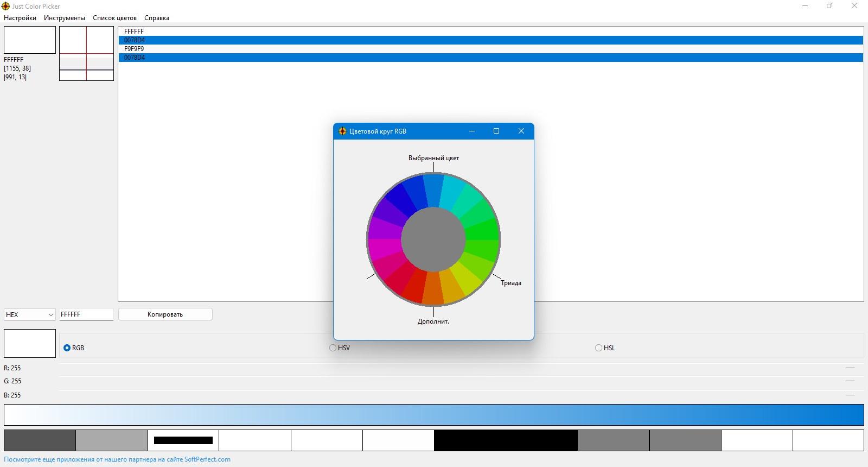868x467 pixels.
Task: Click the Копировать button
Action: [165, 314]
